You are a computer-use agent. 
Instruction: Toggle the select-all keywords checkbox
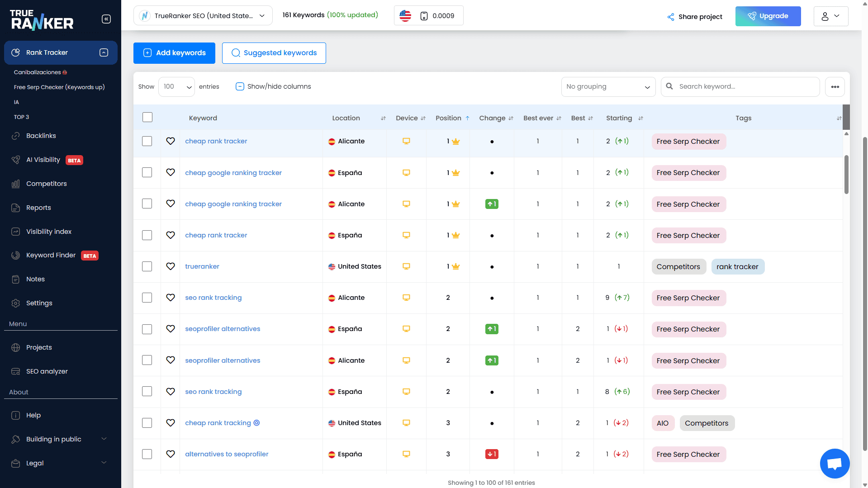pos(147,118)
